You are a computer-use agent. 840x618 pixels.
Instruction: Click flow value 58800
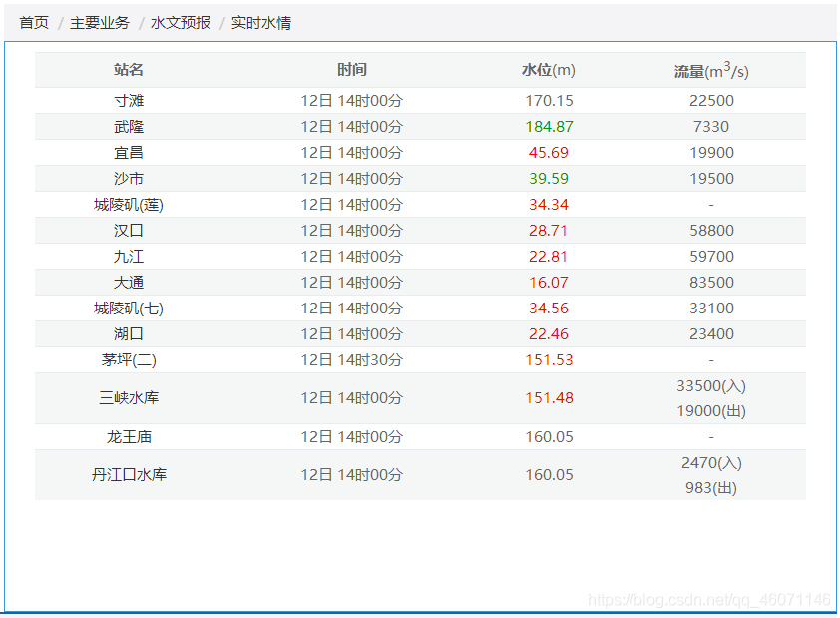(711, 231)
